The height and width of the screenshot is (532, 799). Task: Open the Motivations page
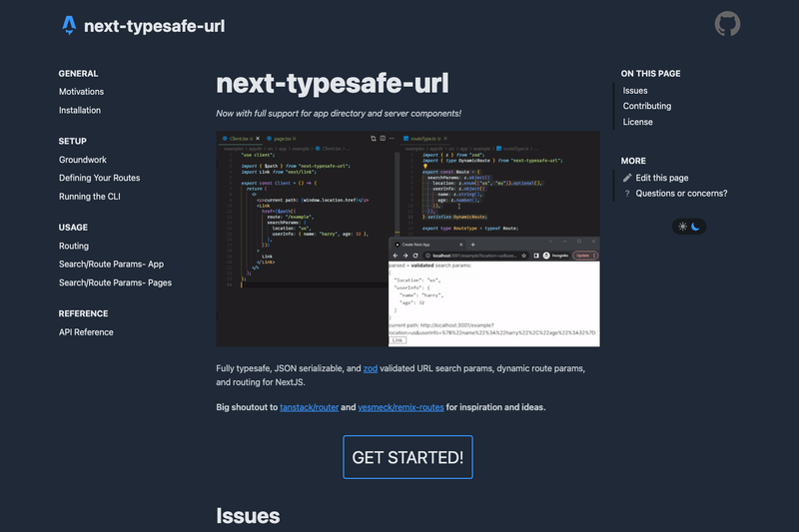[x=81, y=92]
